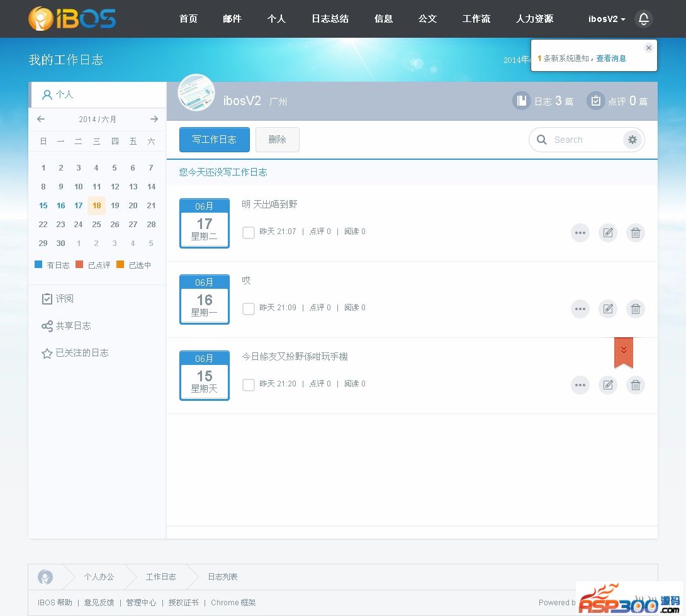Check the June 17 log checkbox
This screenshot has height=616, width=686.
tap(249, 232)
